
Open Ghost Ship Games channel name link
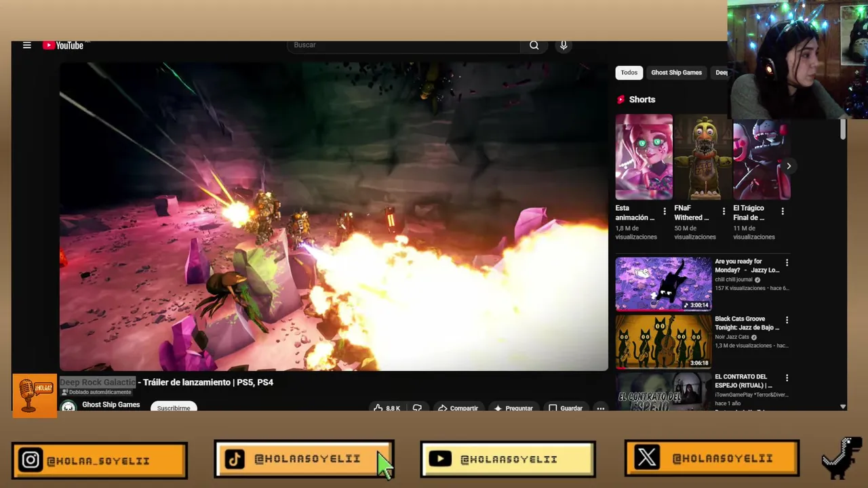tap(111, 405)
